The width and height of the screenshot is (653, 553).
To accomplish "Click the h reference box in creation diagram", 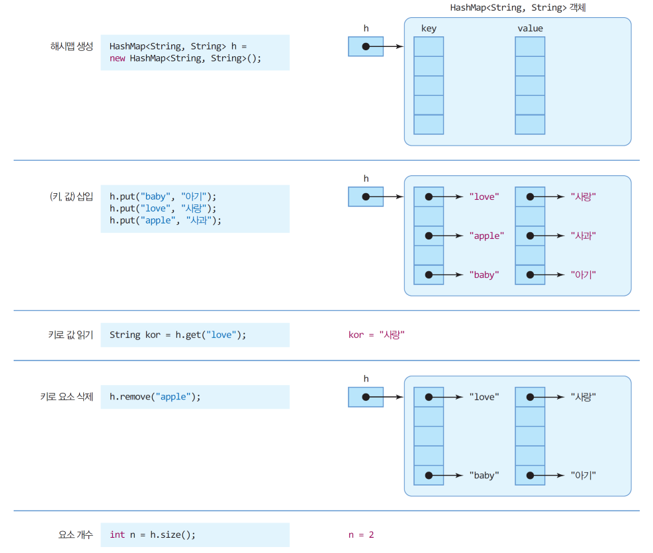I will pos(366,46).
